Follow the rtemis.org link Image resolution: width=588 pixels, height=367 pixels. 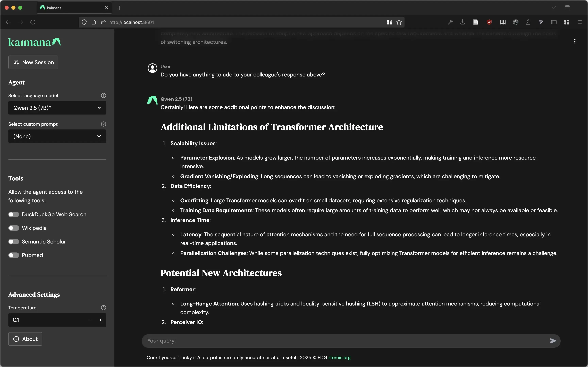tap(339, 357)
